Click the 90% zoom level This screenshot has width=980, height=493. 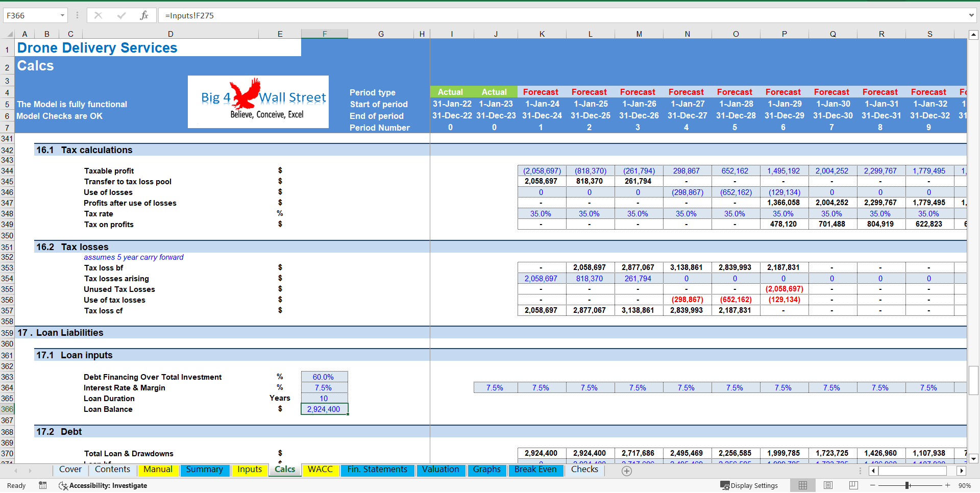tap(965, 485)
